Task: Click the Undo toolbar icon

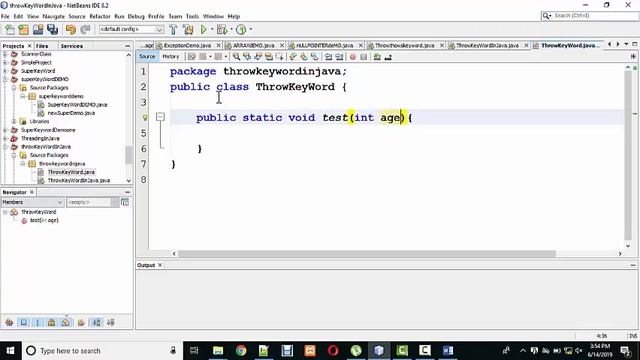Action: [71, 29]
